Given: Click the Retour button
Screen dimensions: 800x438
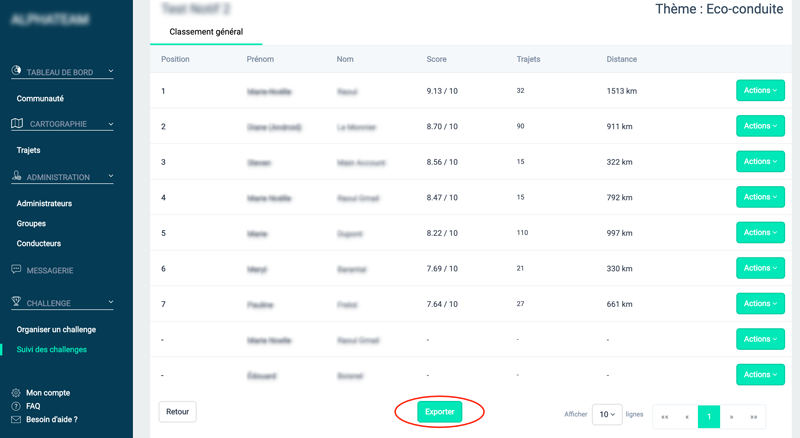Looking at the screenshot, I should tap(178, 412).
